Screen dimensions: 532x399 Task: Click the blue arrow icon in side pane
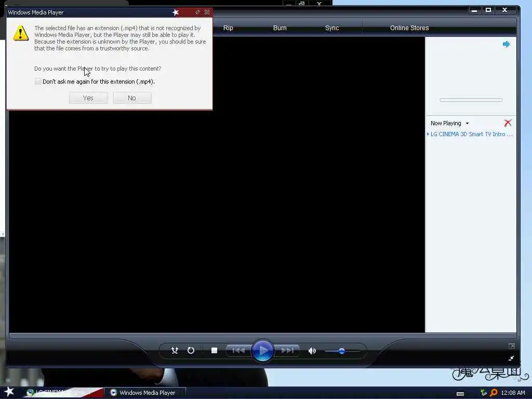[506, 44]
